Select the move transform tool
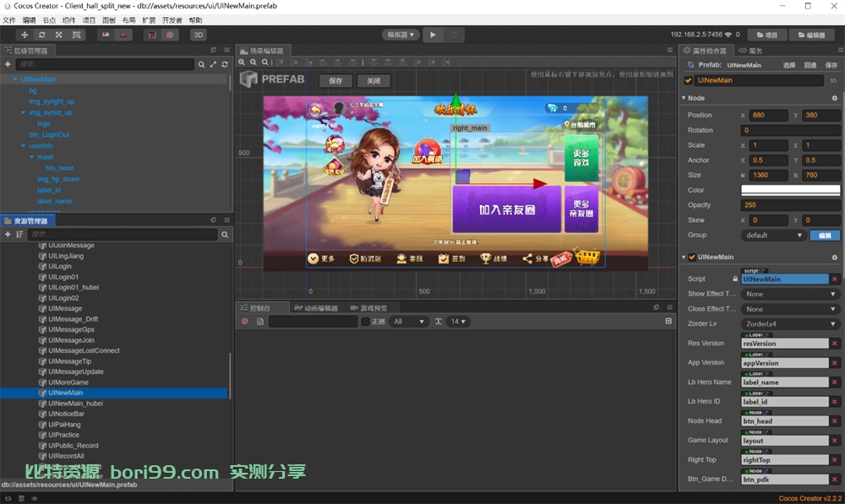The width and height of the screenshot is (845, 504). pyautogui.click(x=25, y=35)
